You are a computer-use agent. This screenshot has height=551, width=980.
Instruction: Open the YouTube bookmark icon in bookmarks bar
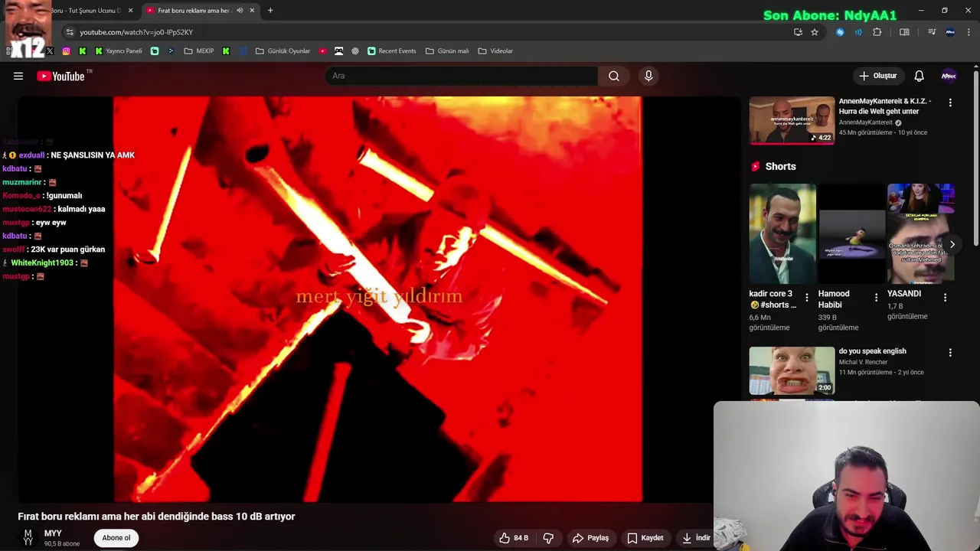[322, 51]
